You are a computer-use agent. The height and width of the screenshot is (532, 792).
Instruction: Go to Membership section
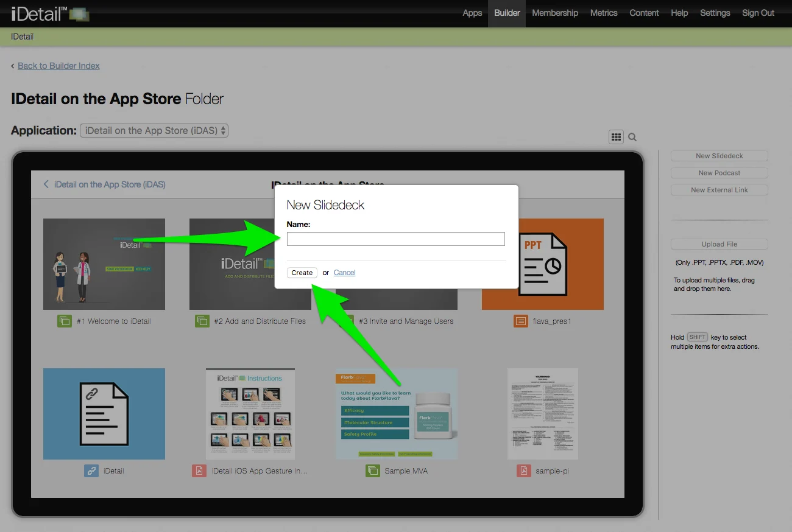pos(555,13)
